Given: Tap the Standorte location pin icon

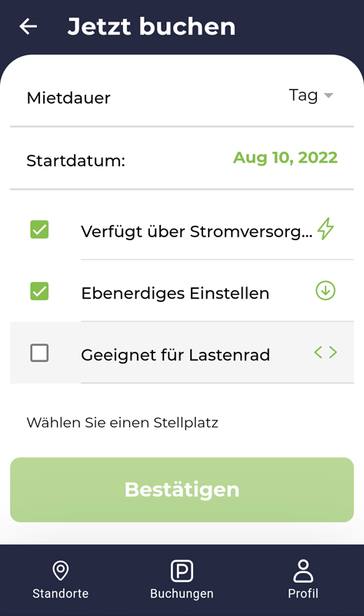Looking at the screenshot, I should coord(61,571).
